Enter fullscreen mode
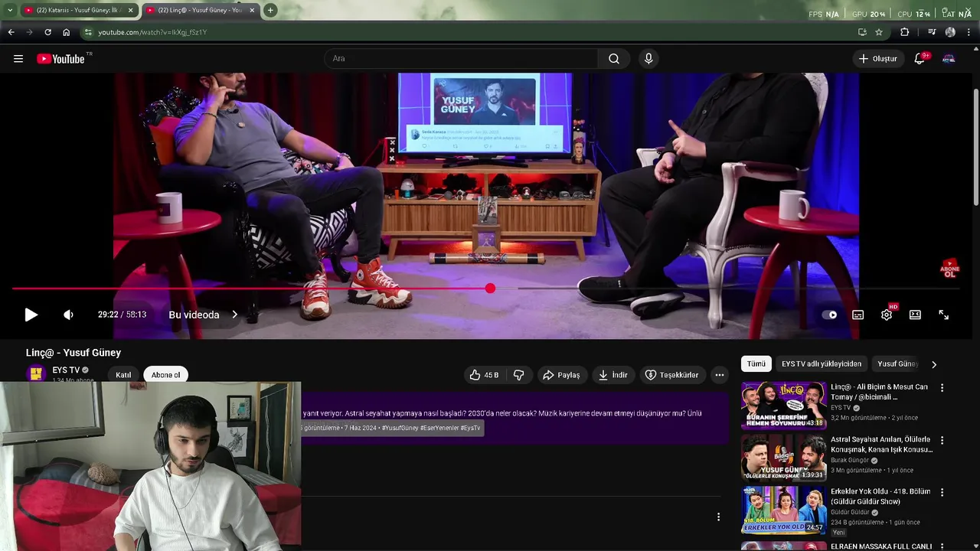Screen dimensions: 980x551 click(x=944, y=315)
